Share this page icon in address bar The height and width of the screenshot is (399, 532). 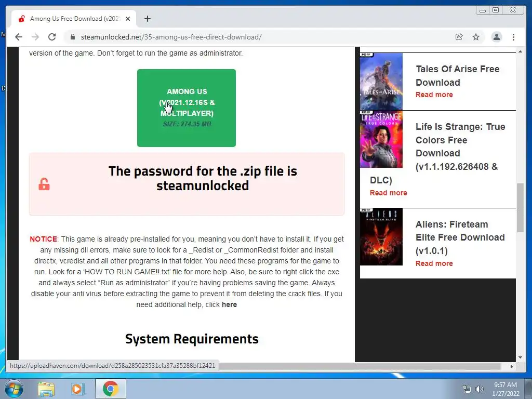[459, 37]
